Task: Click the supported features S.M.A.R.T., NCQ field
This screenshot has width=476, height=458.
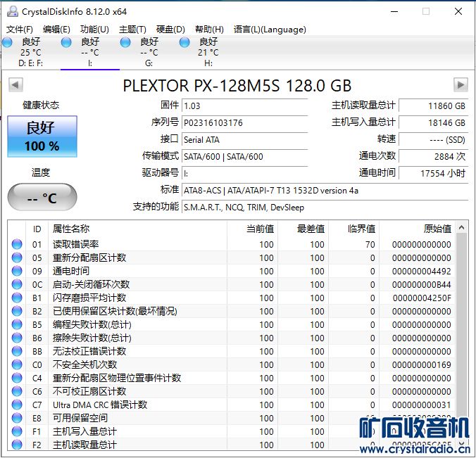Action: pos(325,208)
